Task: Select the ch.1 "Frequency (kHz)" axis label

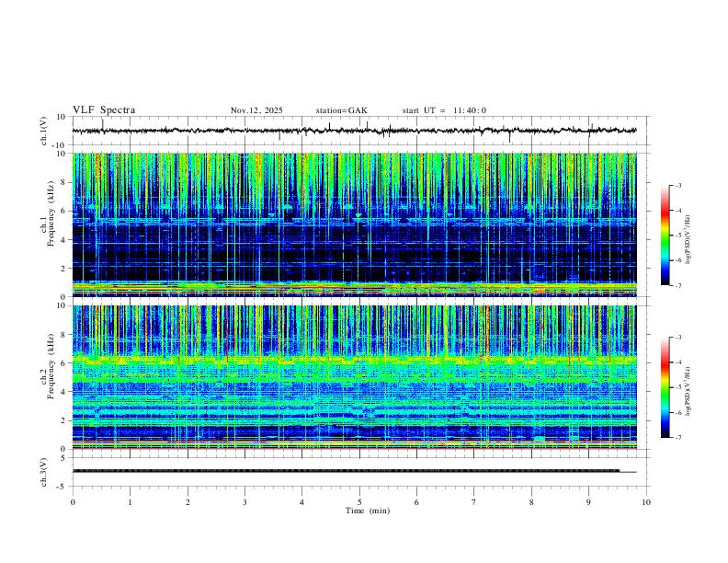Action: coord(51,213)
